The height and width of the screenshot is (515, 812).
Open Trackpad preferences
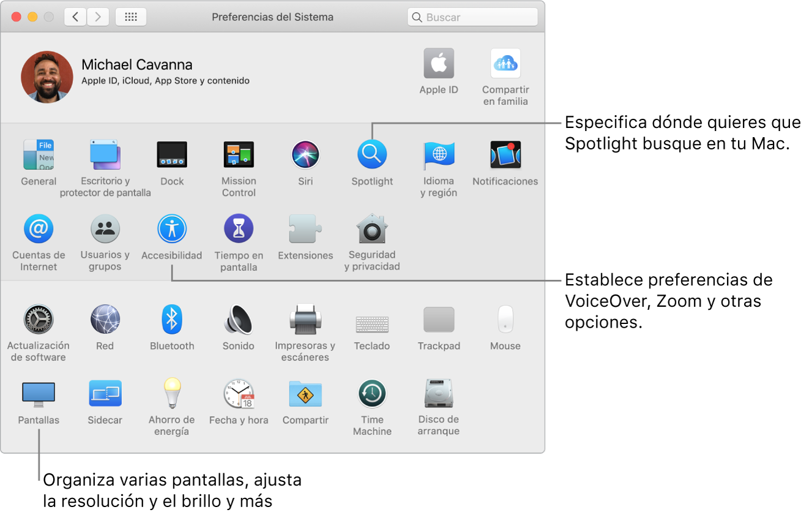439,320
